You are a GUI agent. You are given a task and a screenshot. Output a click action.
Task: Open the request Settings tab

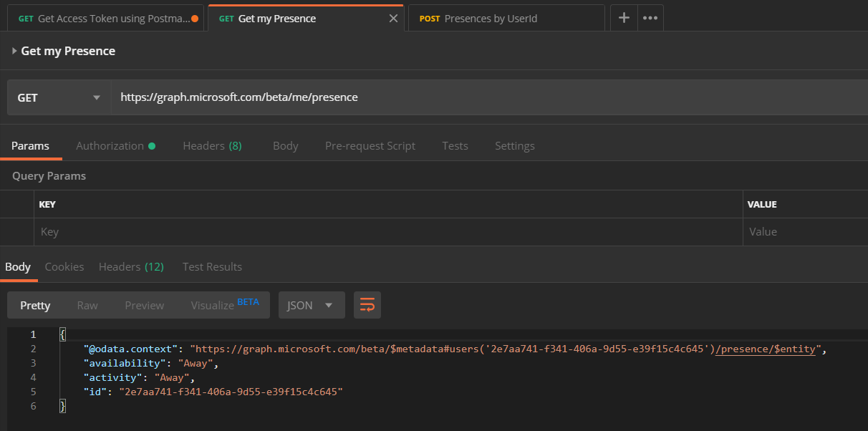tap(514, 145)
